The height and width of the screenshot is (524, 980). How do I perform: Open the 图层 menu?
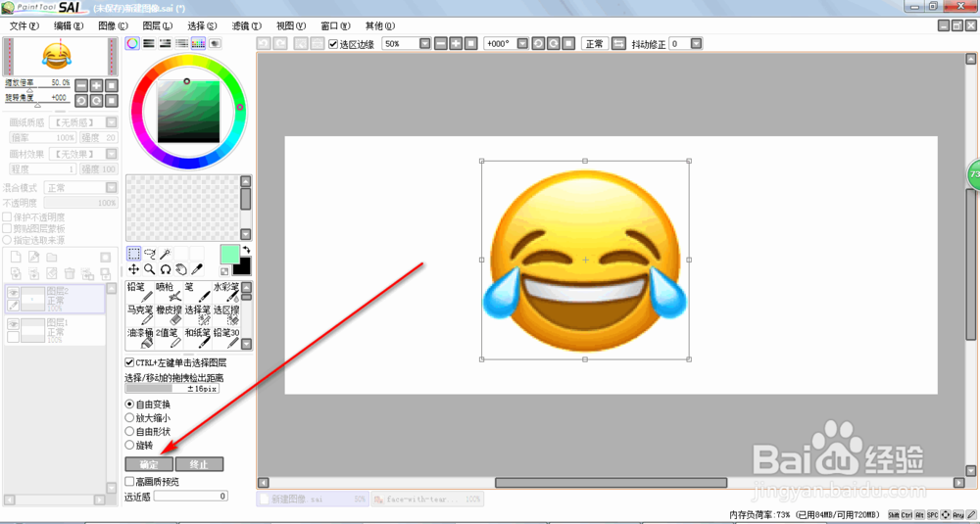pyautogui.click(x=158, y=25)
